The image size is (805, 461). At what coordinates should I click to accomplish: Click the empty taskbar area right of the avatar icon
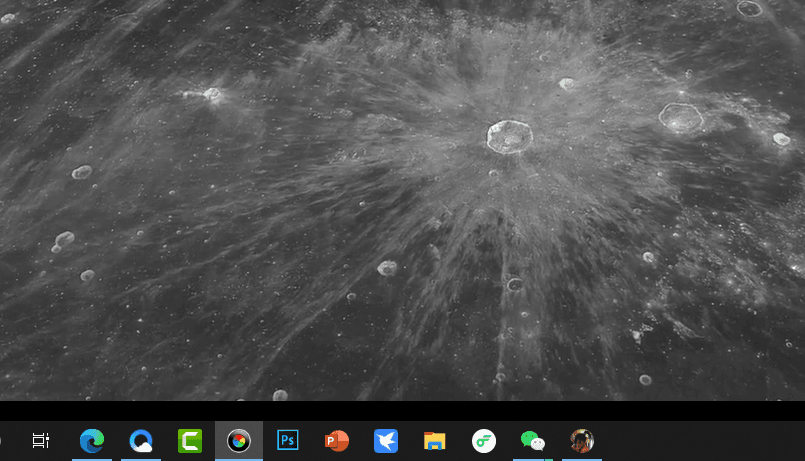(x=703, y=440)
